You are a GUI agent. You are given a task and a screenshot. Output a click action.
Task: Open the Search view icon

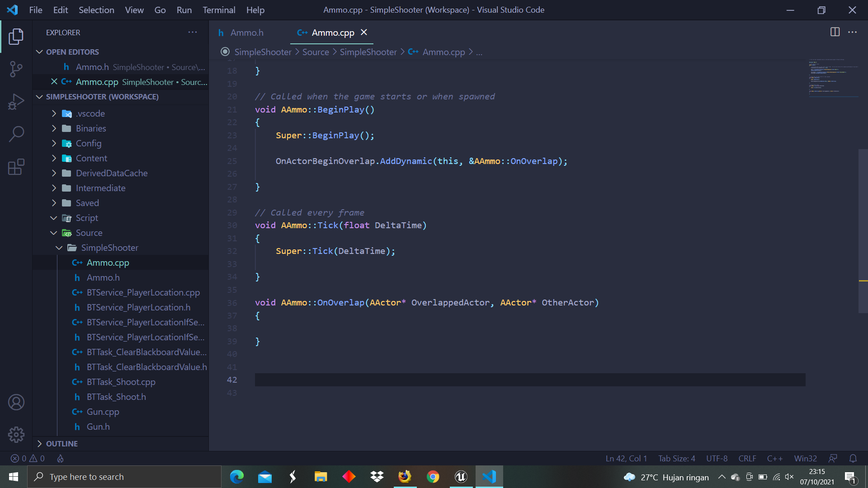point(16,134)
